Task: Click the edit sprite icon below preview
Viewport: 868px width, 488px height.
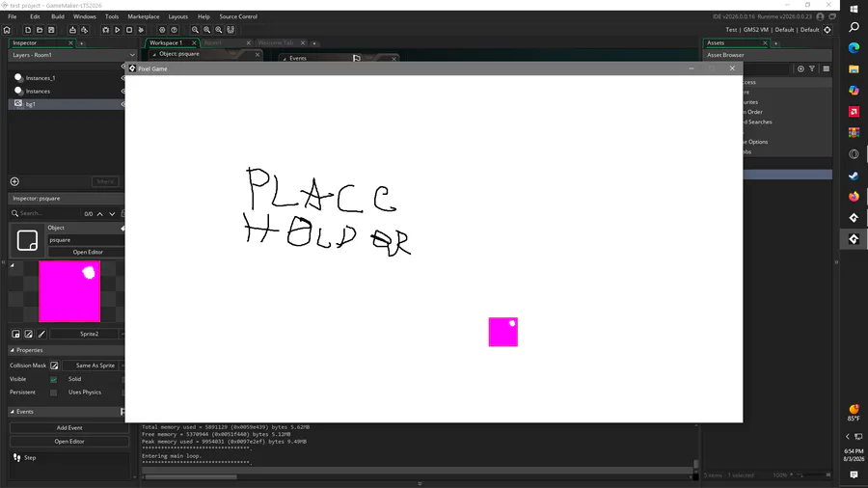Action: click(x=29, y=334)
